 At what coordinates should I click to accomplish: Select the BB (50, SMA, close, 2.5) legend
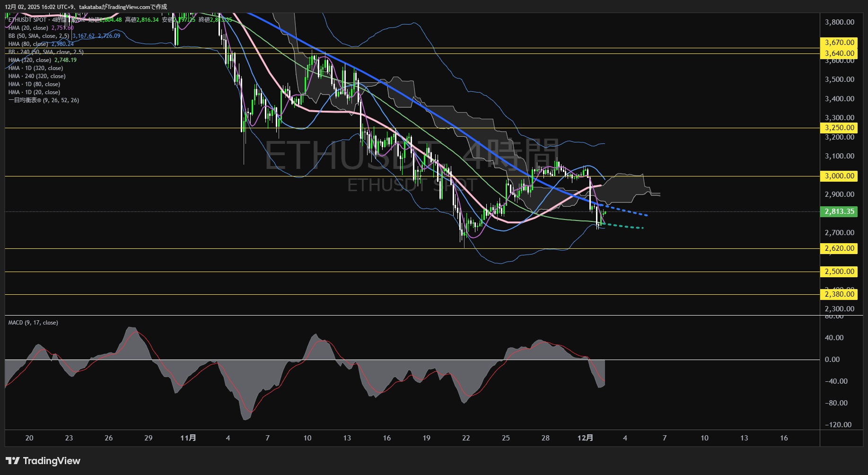[x=38, y=36]
